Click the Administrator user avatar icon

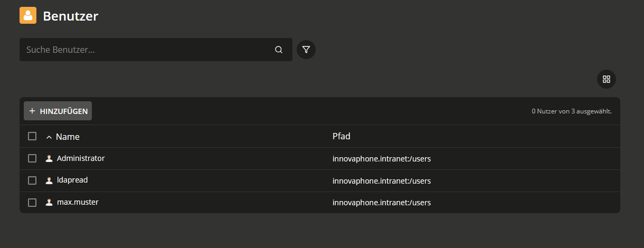click(49, 158)
